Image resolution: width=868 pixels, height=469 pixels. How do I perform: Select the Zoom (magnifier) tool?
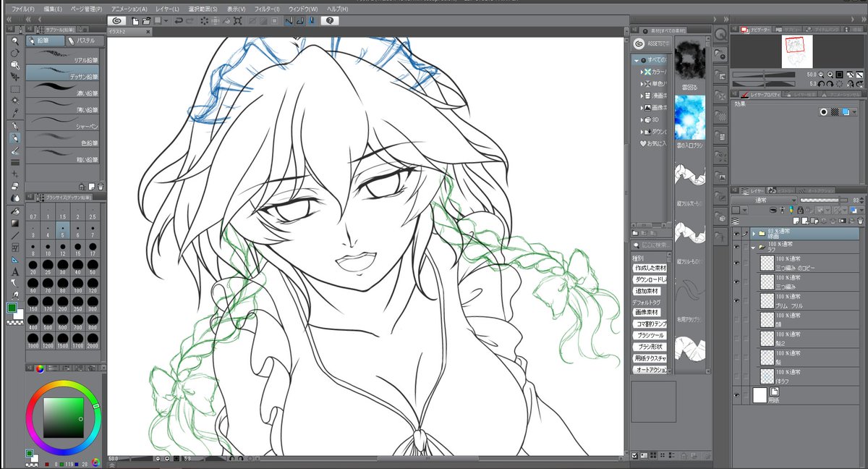[x=15, y=41]
